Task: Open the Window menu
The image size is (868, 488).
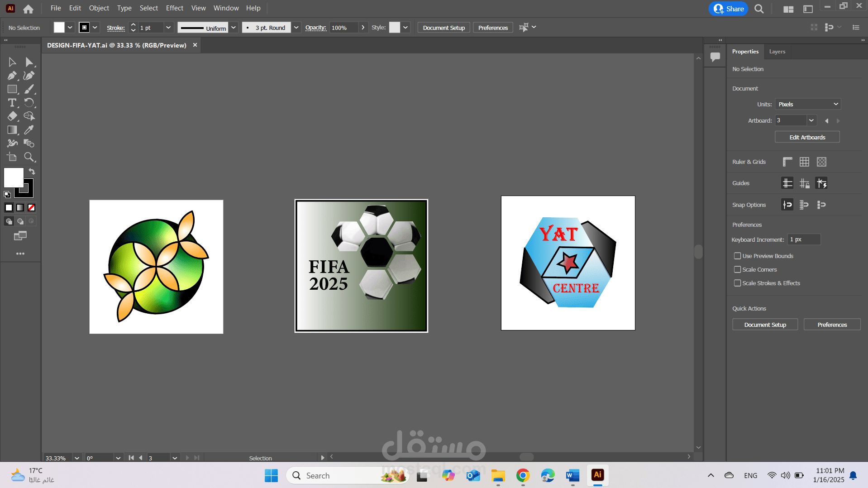Action: tap(226, 8)
